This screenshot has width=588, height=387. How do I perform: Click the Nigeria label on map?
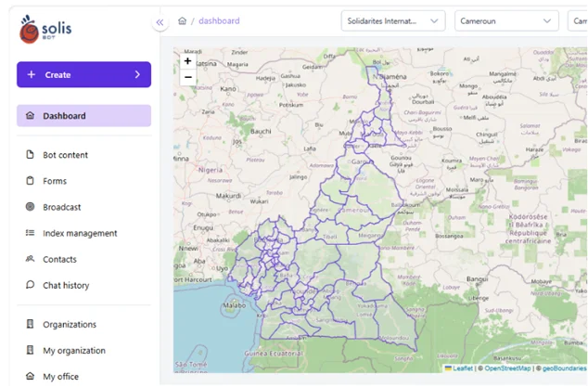211,170
